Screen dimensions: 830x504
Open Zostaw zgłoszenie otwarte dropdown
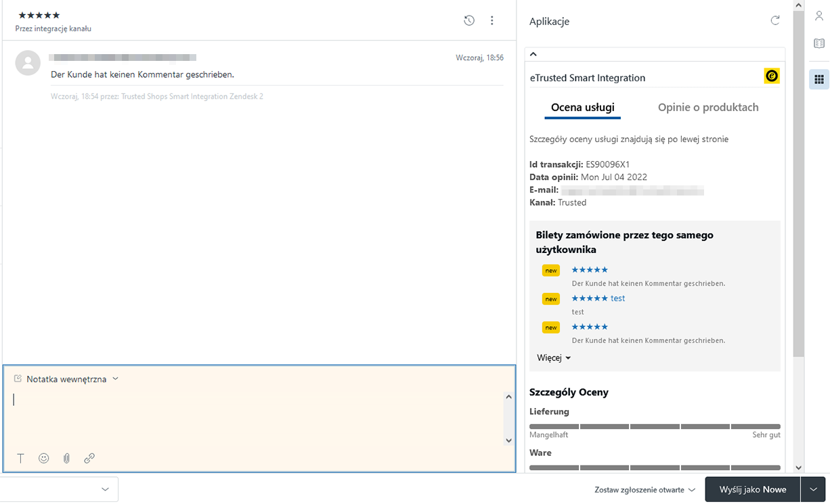645,489
